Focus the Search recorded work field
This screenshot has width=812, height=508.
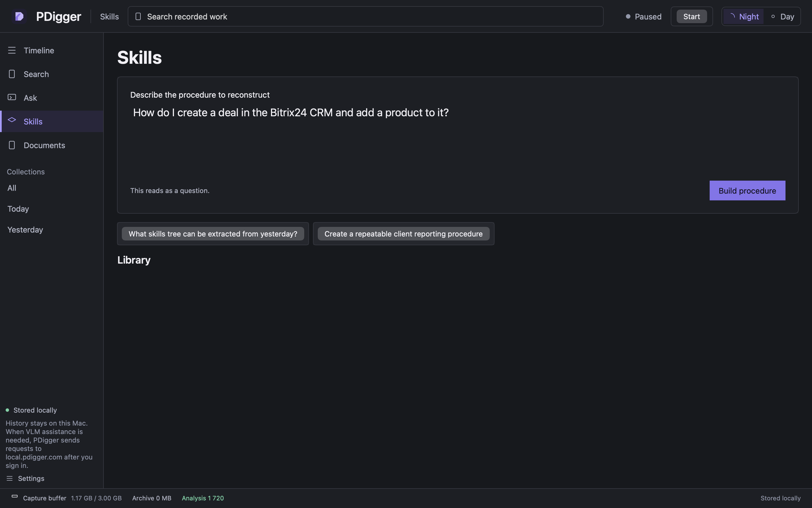point(365,16)
